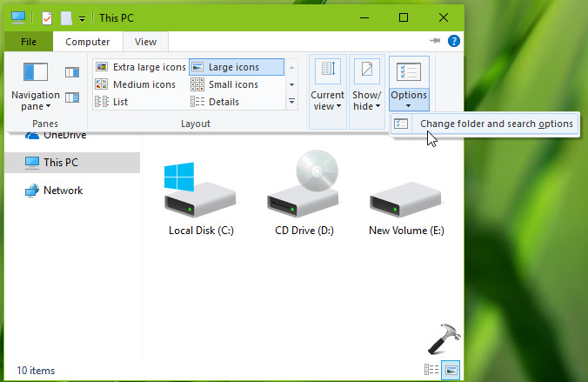The height and width of the screenshot is (382, 588).
Task: Switch to large thumbnails view in status bar
Action: click(451, 370)
